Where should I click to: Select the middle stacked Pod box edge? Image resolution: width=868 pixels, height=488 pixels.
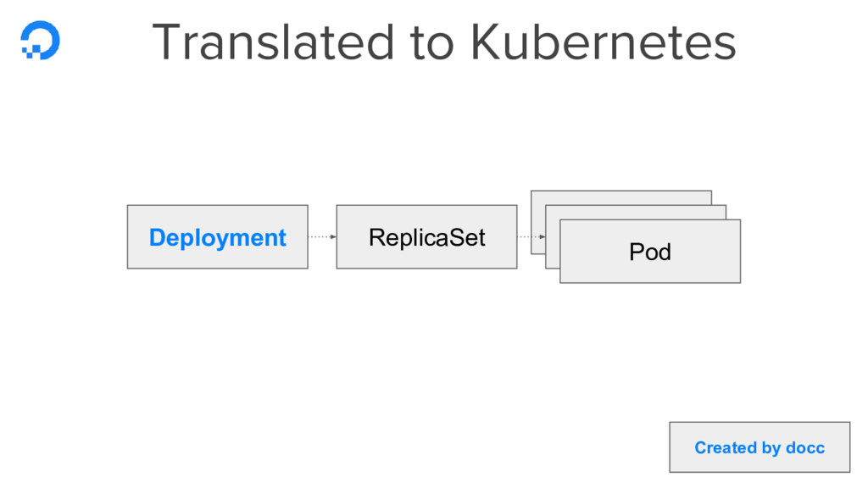[x=636, y=212]
